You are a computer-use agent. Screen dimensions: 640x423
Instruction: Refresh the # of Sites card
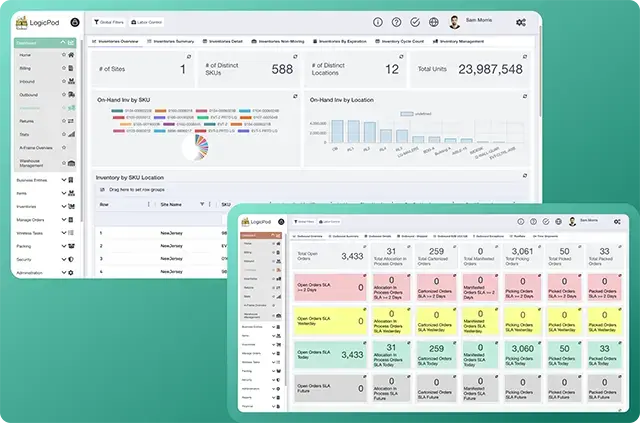189,56
